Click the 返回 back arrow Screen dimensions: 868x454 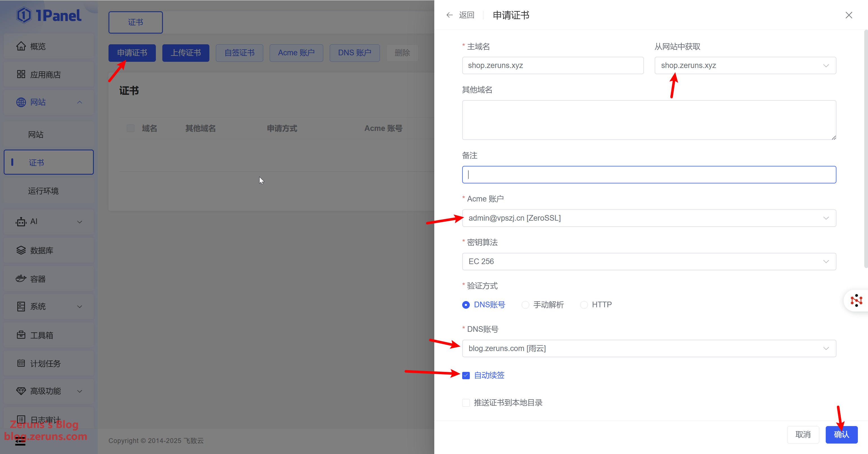click(450, 15)
